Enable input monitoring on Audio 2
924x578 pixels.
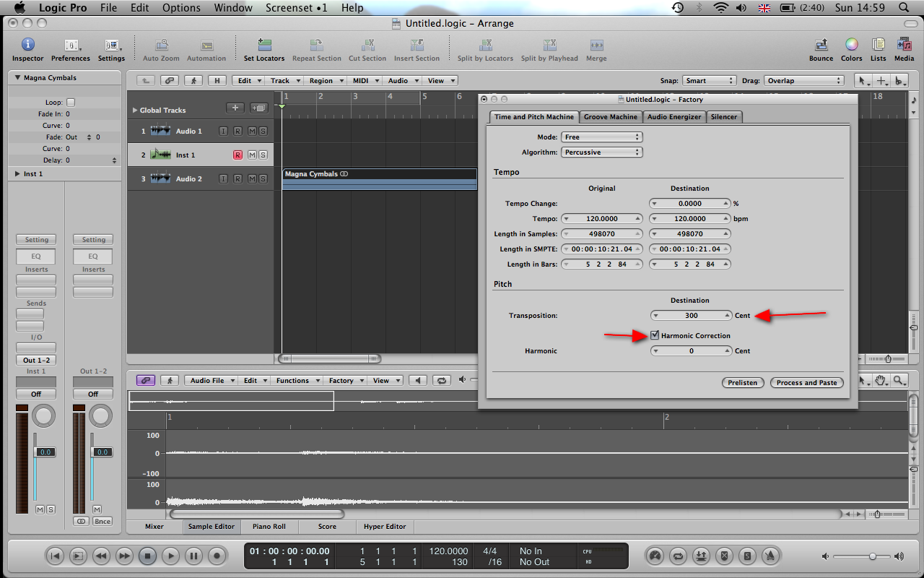[224, 178]
